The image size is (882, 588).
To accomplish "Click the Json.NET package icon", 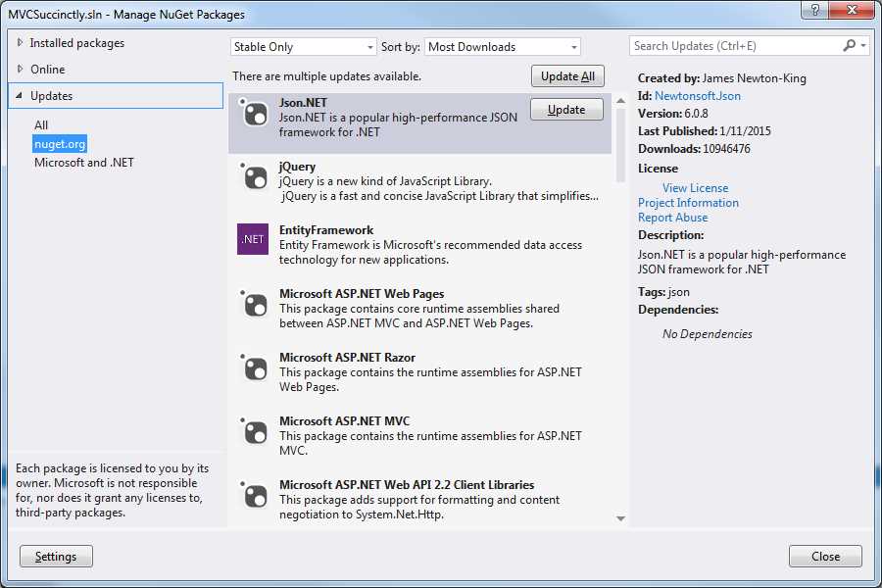I will click(x=253, y=113).
